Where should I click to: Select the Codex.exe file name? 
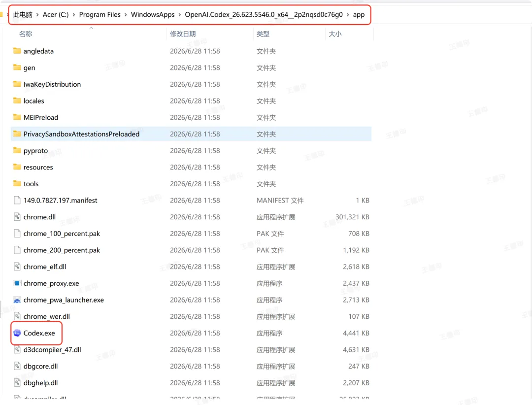pos(39,333)
